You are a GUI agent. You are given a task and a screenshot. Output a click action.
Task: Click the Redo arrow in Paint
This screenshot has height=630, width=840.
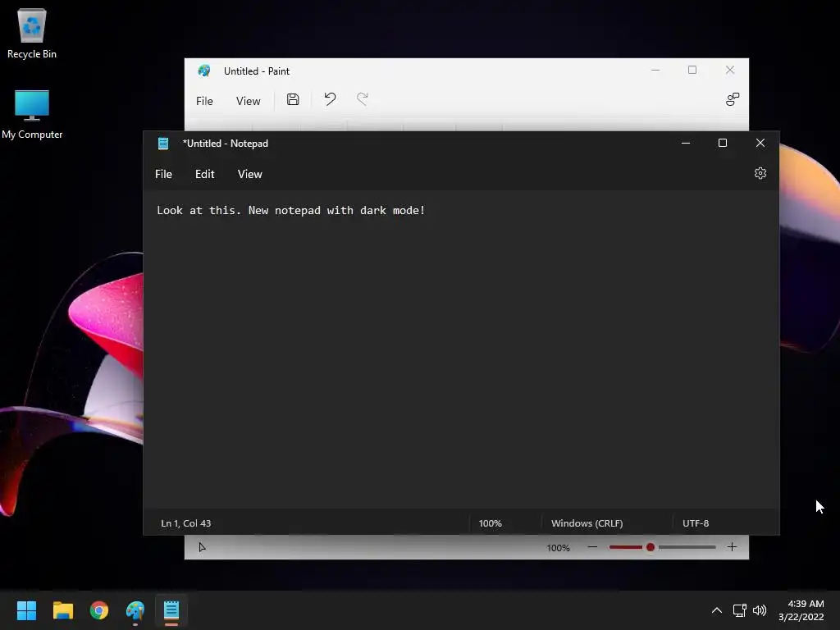click(363, 98)
